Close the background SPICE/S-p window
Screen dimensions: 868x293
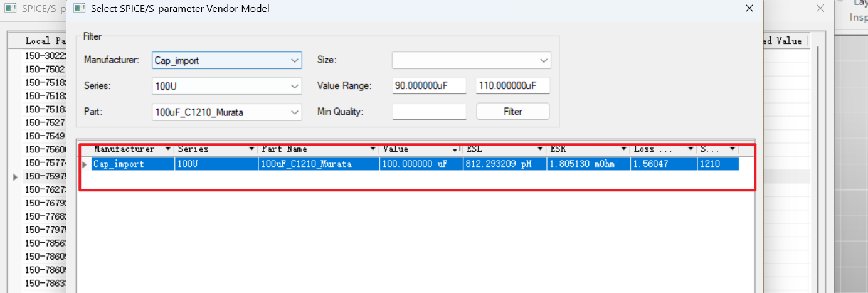[x=819, y=9]
